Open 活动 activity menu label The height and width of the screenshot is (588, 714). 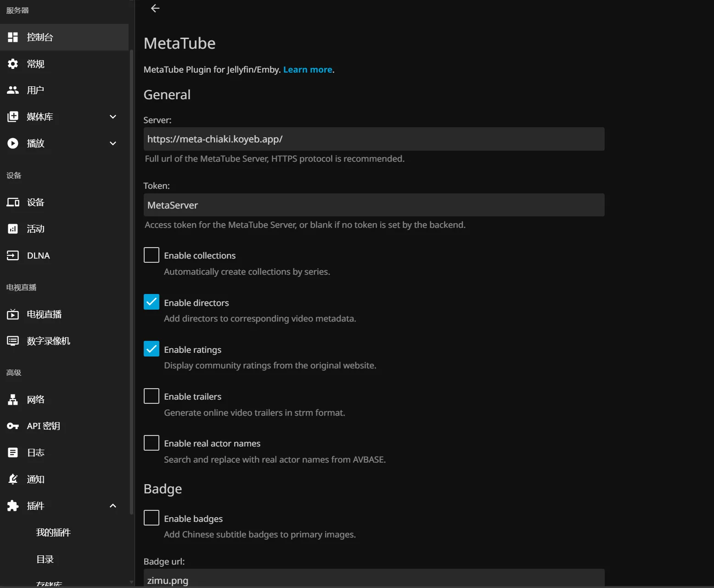click(x=35, y=229)
